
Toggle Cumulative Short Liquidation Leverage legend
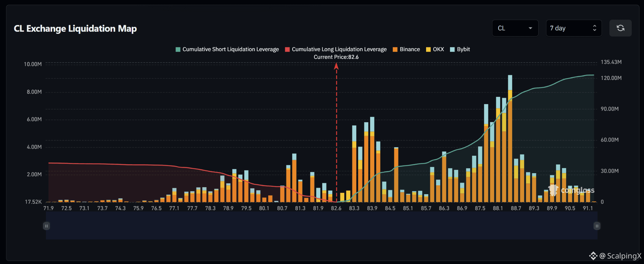pos(227,49)
